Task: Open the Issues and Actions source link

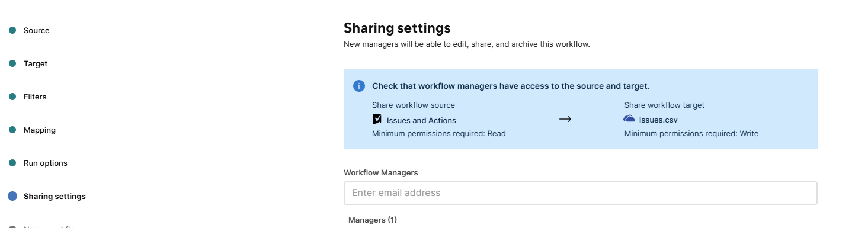Action: pyautogui.click(x=421, y=120)
